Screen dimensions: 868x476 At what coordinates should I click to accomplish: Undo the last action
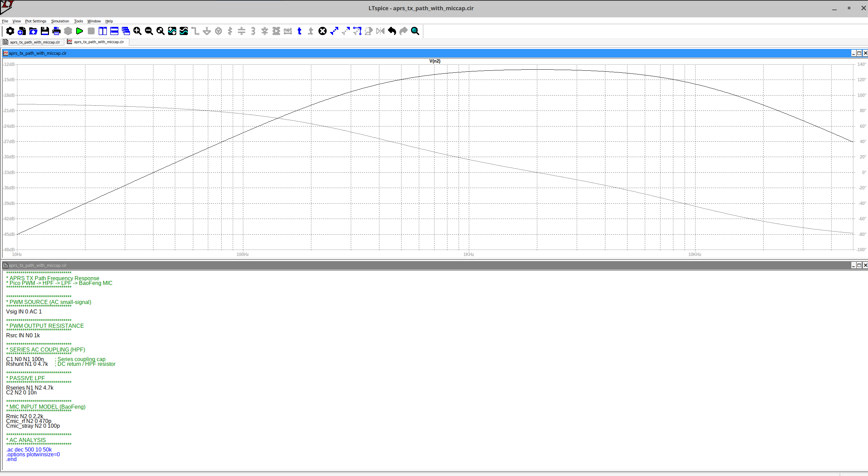(x=391, y=31)
